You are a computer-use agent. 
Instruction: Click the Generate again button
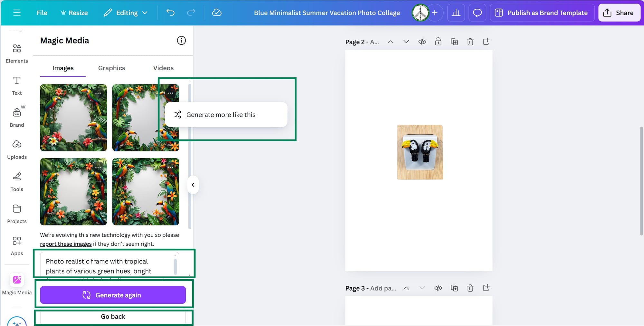click(x=112, y=295)
